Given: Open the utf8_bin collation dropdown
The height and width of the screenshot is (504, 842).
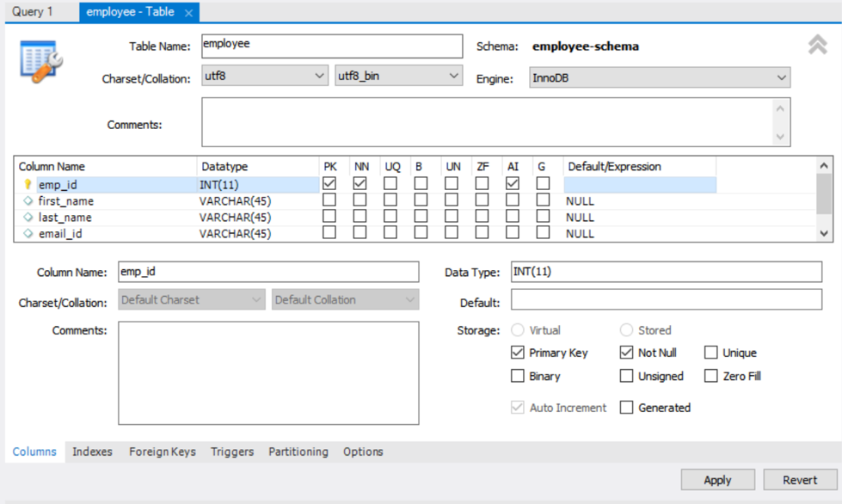Looking at the screenshot, I should click(398, 76).
